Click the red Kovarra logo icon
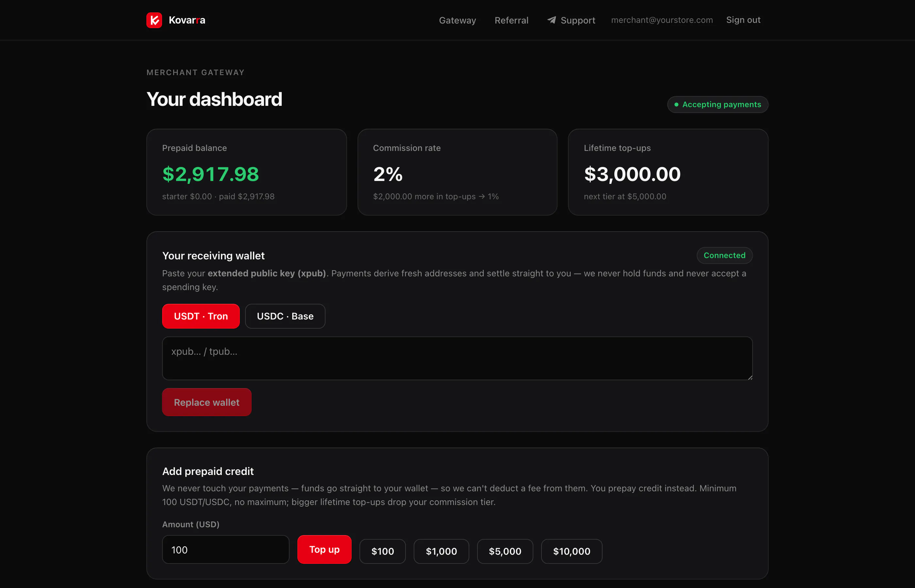The width and height of the screenshot is (915, 588). pos(154,20)
